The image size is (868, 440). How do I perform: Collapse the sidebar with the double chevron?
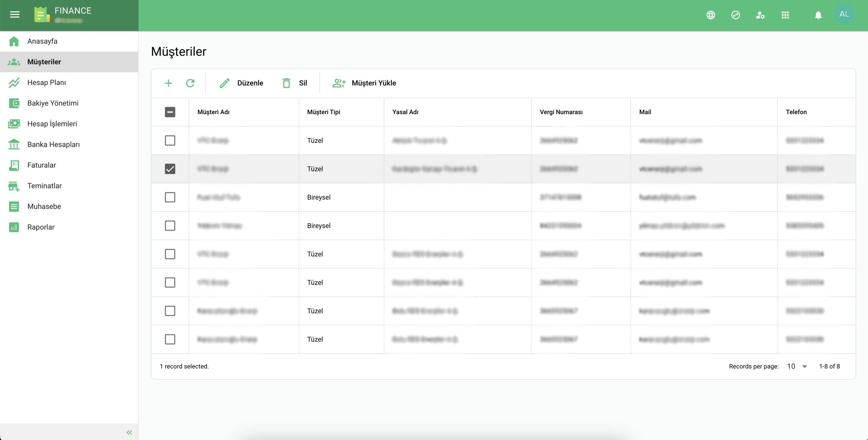pos(129,432)
